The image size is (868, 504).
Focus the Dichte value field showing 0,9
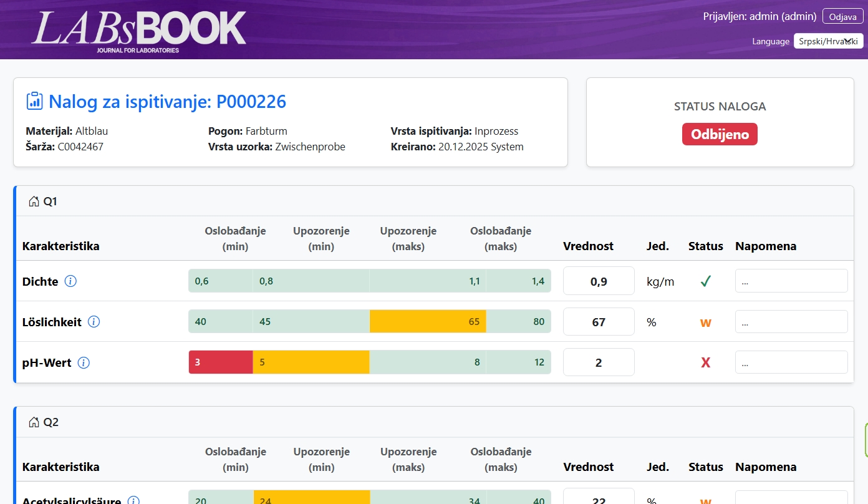pyautogui.click(x=599, y=281)
